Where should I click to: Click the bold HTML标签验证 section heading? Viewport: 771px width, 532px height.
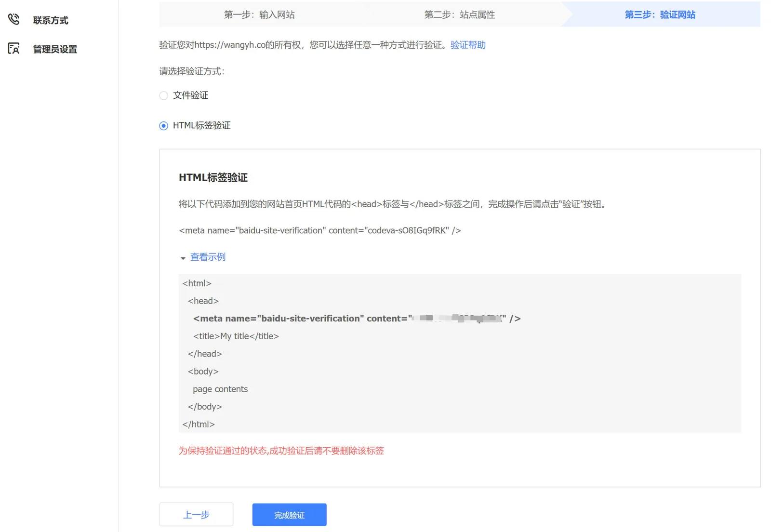213,177
